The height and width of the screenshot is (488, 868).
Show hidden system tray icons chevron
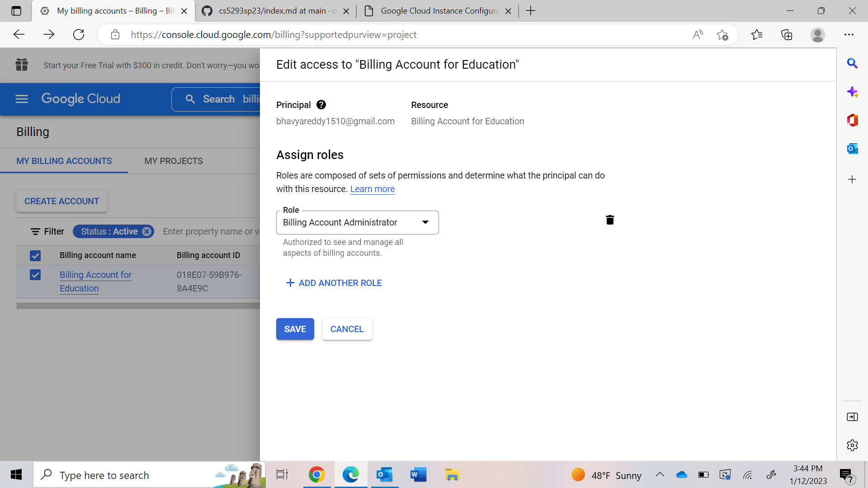click(660, 474)
